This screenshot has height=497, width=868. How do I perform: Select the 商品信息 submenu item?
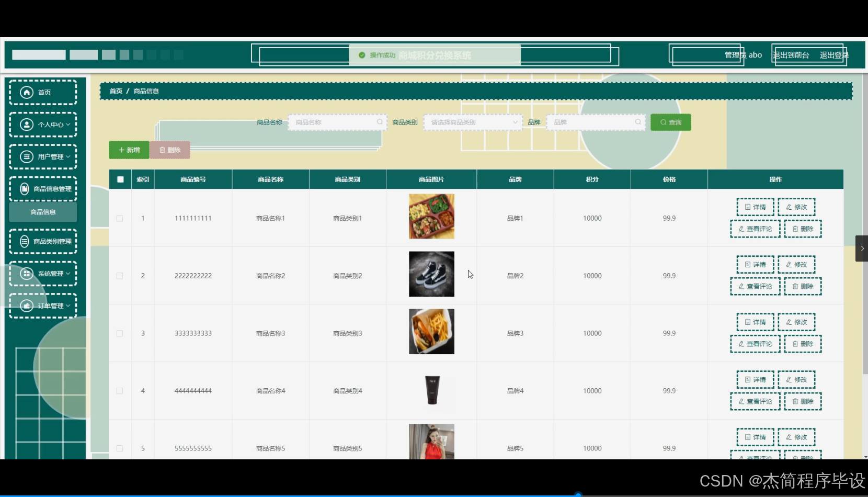coord(43,212)
